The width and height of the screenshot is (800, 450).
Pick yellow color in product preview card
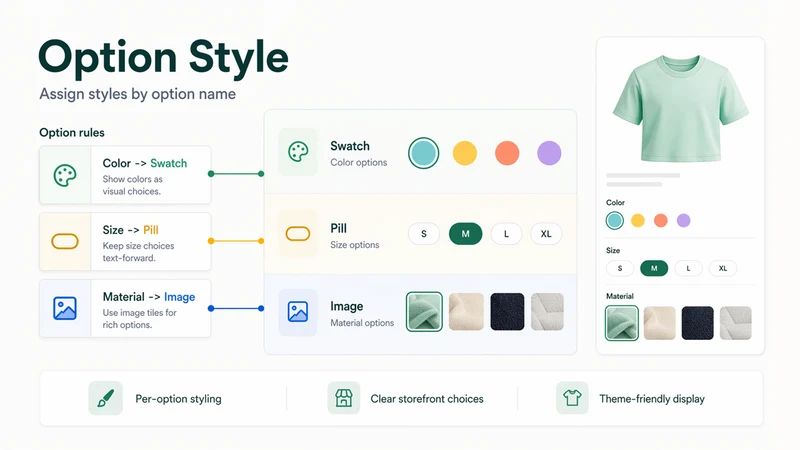(638, 220)
